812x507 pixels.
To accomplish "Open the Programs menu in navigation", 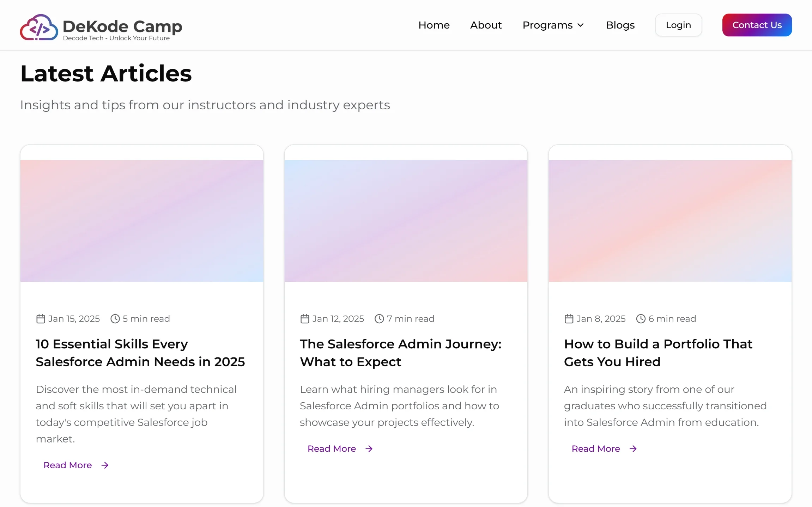I will pos(547,25).
